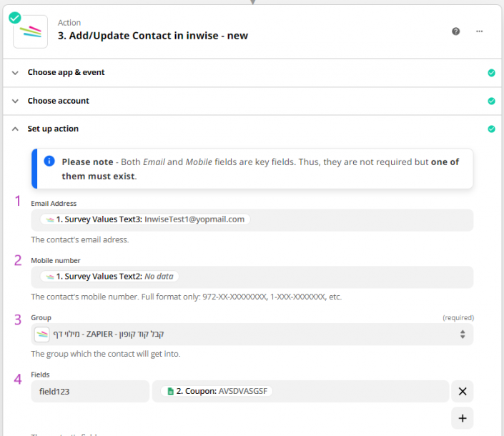Click the Group dropdown up-down arrows
Viewport: 504px width, 436px height.
click(x=463, y=335)
